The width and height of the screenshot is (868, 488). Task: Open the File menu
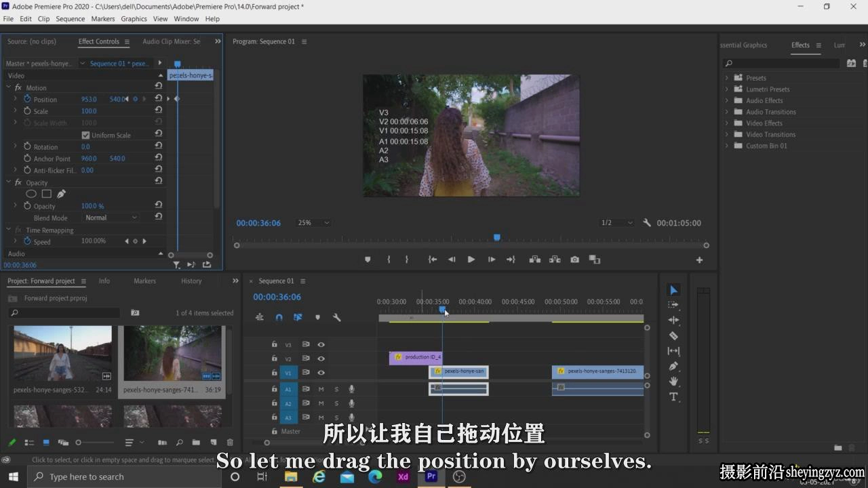point(8,19)
